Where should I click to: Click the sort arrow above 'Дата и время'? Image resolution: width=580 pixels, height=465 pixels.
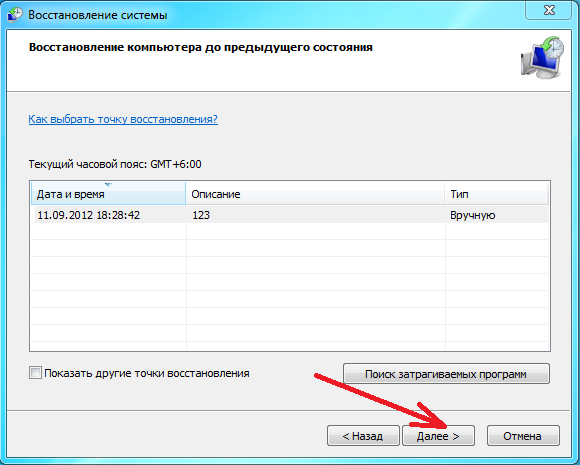tap(108, 184)
